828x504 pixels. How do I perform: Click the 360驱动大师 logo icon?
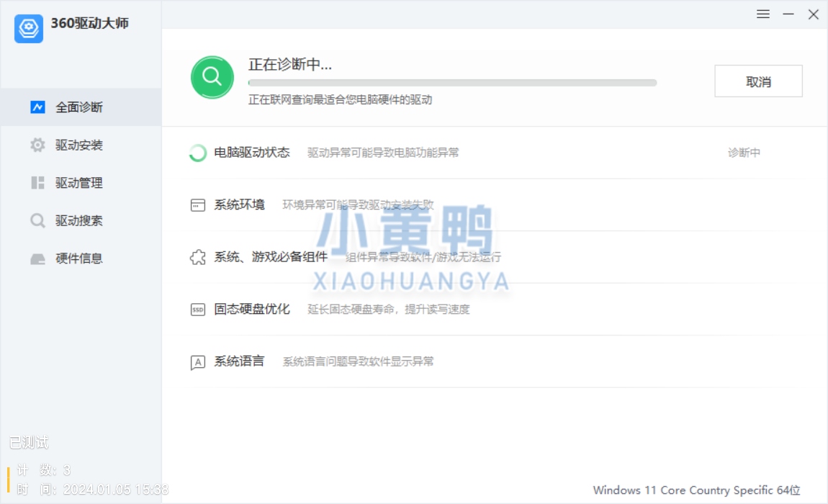(x=29, y=29)
